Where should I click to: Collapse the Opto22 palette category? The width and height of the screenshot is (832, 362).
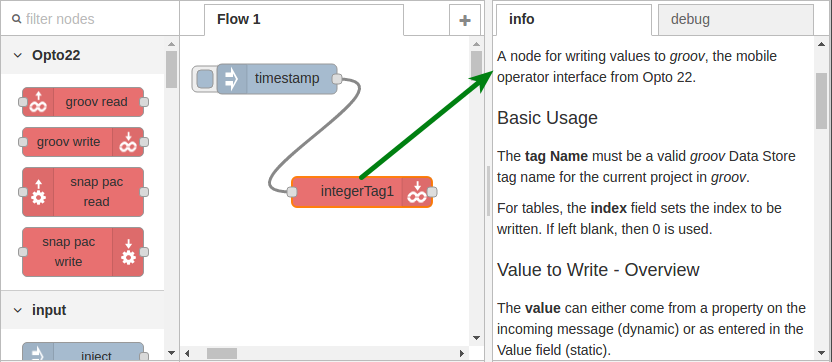click(18, 55)
